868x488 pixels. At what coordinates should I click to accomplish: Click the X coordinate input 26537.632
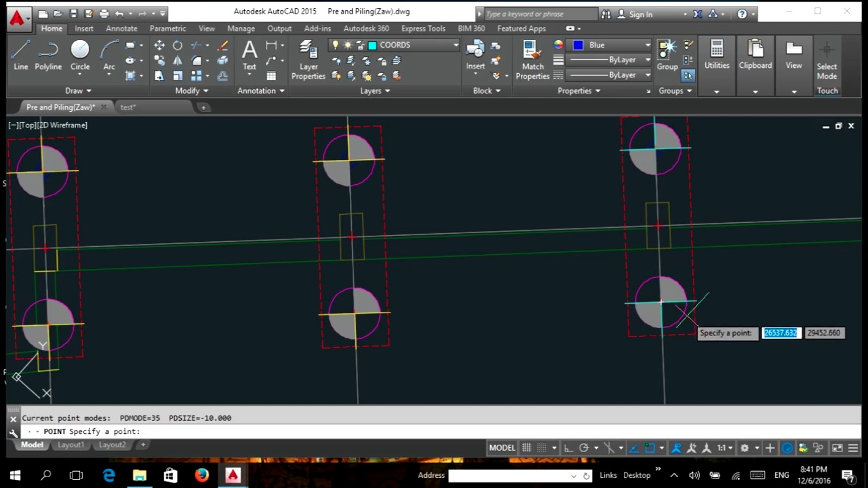781,333
